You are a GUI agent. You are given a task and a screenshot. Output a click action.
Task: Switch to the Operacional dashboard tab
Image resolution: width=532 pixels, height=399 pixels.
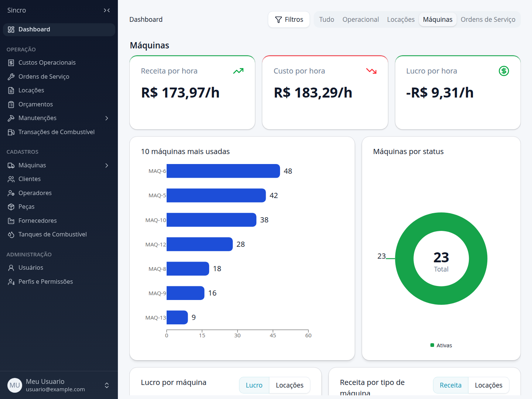pos(361,20)
